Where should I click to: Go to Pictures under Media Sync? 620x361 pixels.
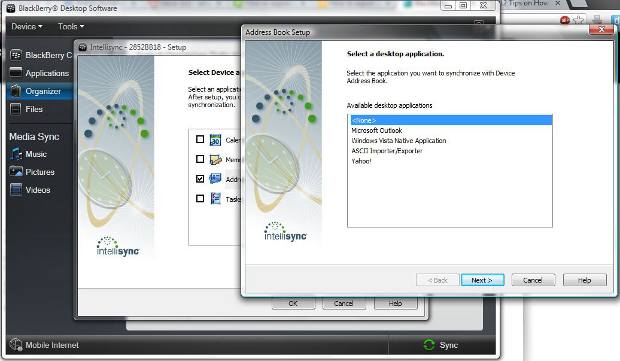pos(40,172)
